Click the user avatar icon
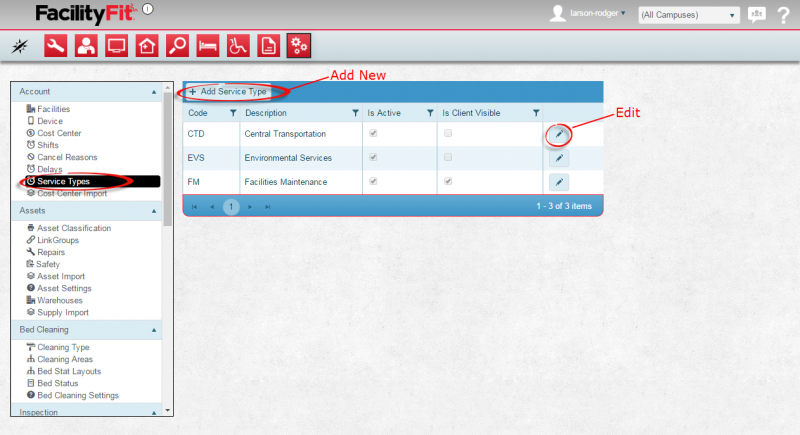 coord(557,14)
